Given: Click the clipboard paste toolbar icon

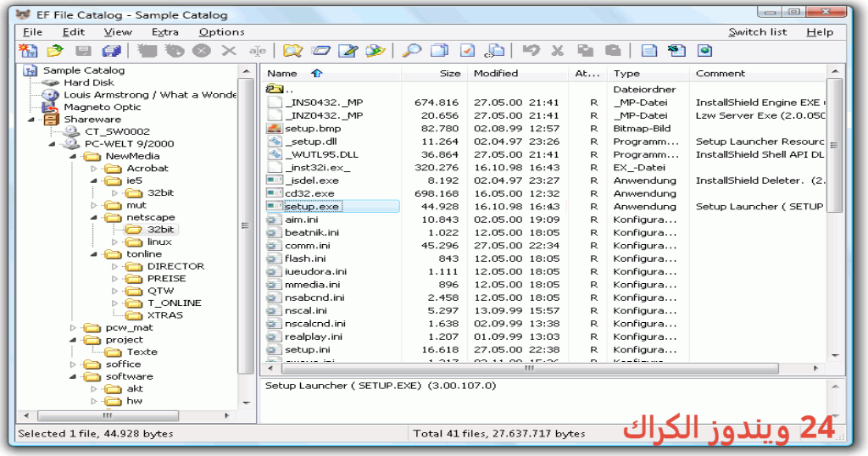Looking at the screenshot, I should (613, 51).
